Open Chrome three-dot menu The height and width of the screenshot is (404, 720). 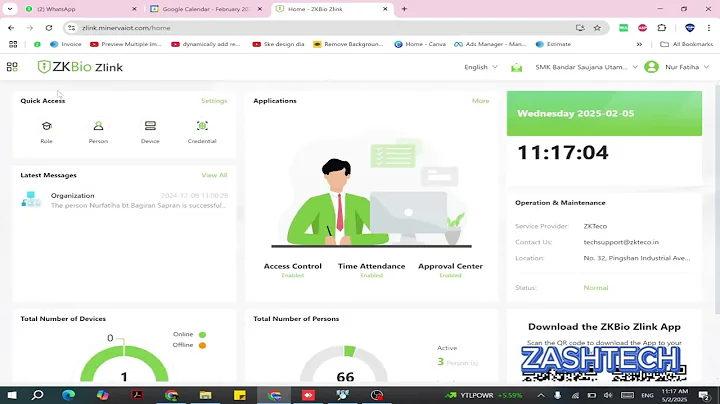click(x=709, y=28)
